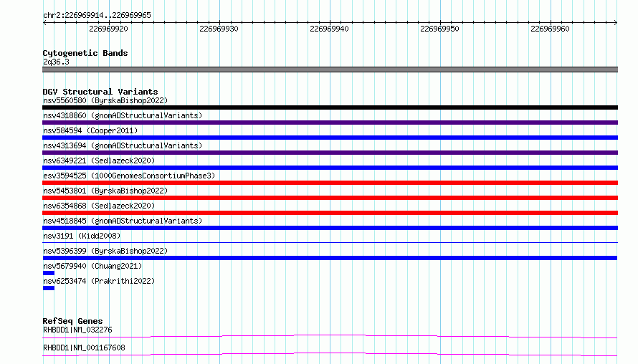Click the blue nsv4518845 variant bar

pos(330,228)
